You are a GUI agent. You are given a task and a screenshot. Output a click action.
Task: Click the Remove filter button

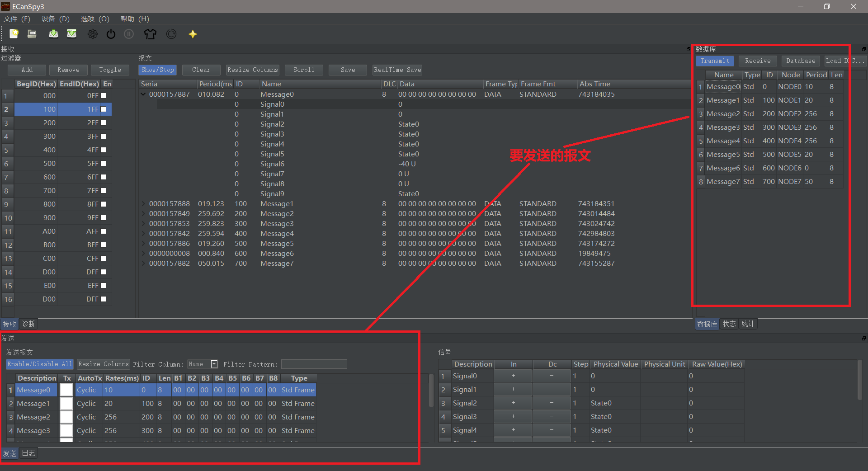[68, 70]
